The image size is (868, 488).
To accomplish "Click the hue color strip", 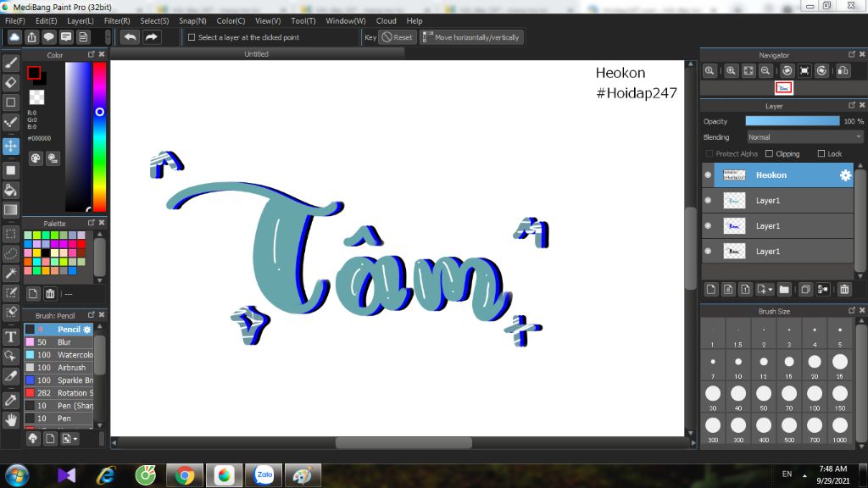I will 100,136.
